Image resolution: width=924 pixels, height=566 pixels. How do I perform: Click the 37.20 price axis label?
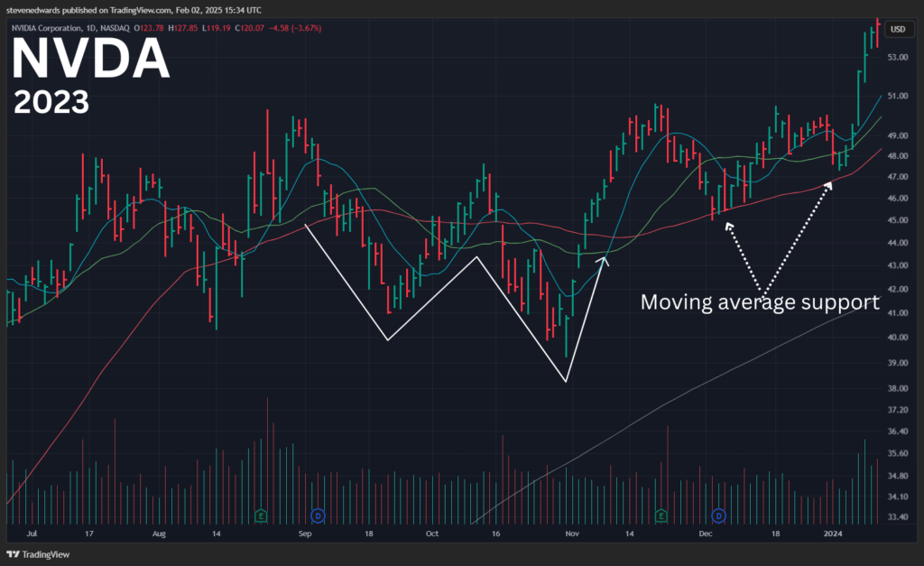coord(898,409)
